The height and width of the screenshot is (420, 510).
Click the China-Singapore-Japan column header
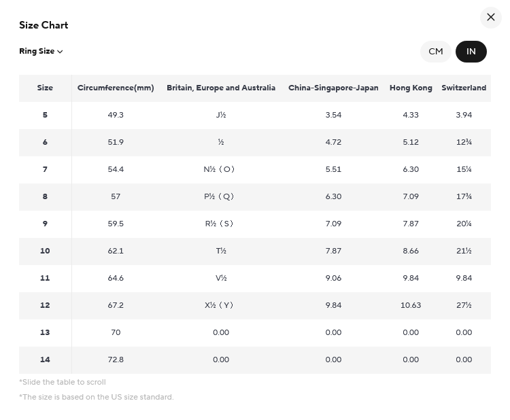[333, 88]
